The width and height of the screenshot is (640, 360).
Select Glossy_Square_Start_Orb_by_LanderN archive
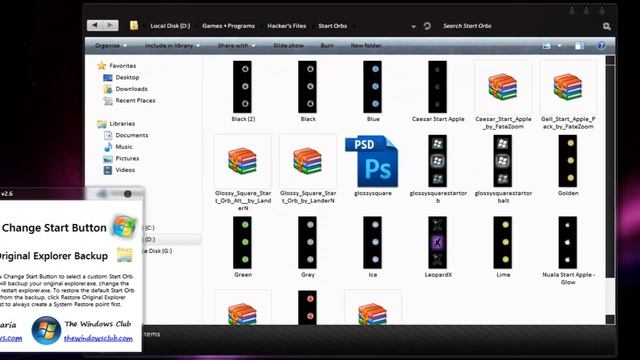point(308,169)
